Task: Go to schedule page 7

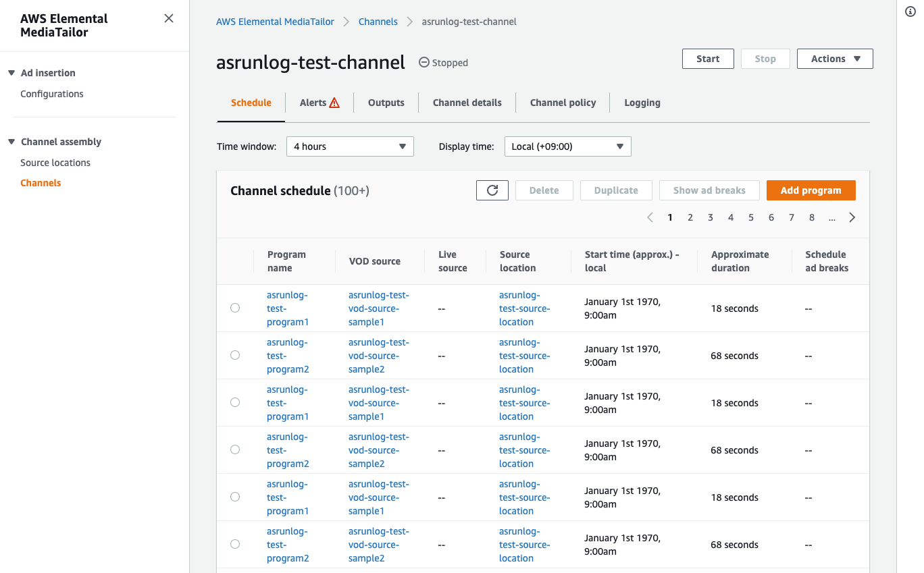Action: (792, 217)
